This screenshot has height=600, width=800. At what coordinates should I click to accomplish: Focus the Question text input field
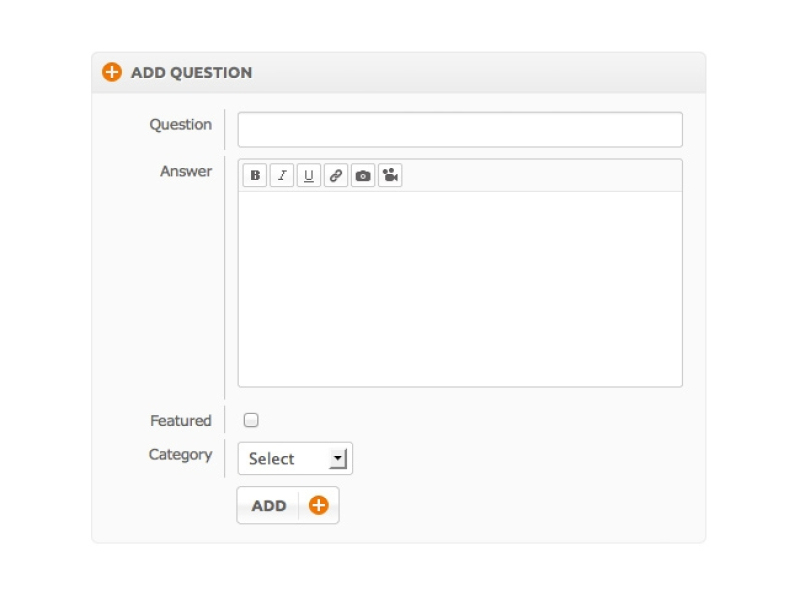(460, 130)
